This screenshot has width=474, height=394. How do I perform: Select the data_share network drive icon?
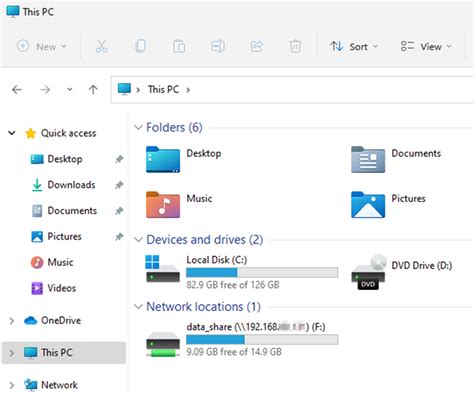[x=163, y=344]
